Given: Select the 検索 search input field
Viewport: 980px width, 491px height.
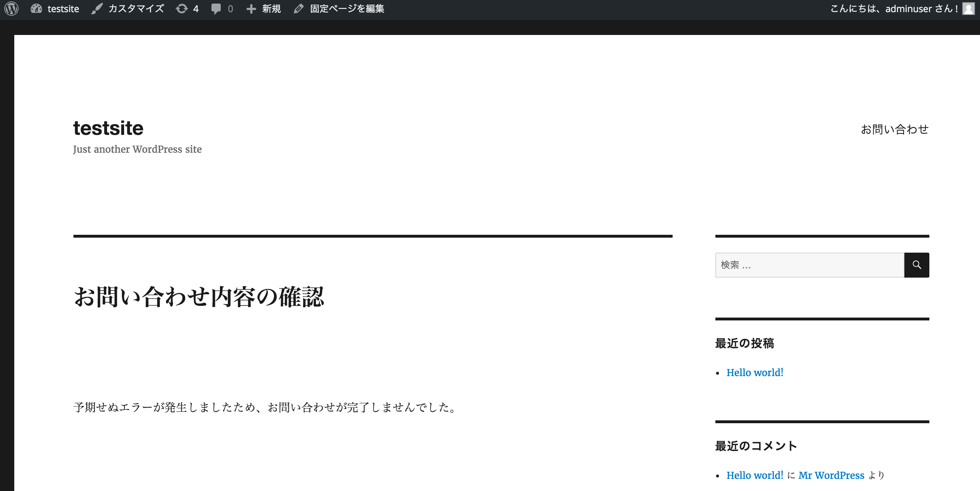Looking at the screenshot, I should (807, 265).
